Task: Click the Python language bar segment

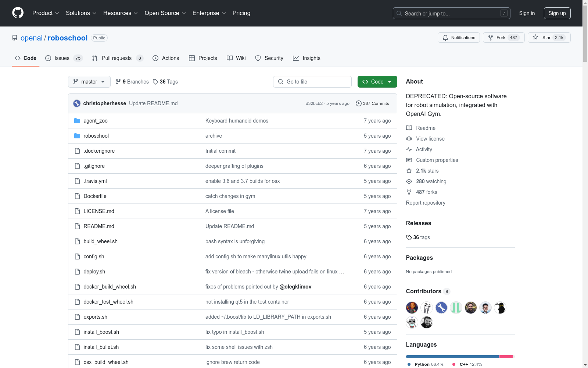Action: [452, 357]
